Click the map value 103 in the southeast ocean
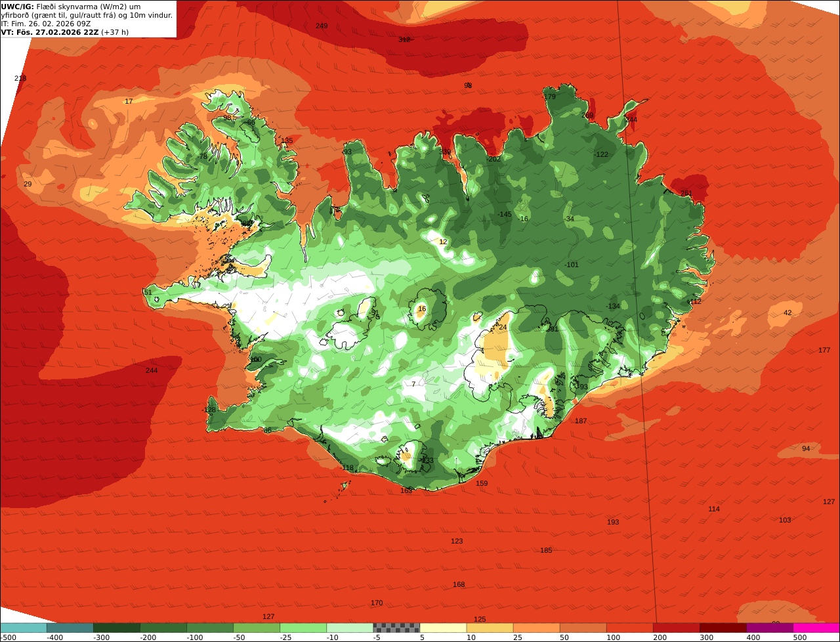Image resolution: width=840 pixels, height=642 pixels. coord(785,521)
